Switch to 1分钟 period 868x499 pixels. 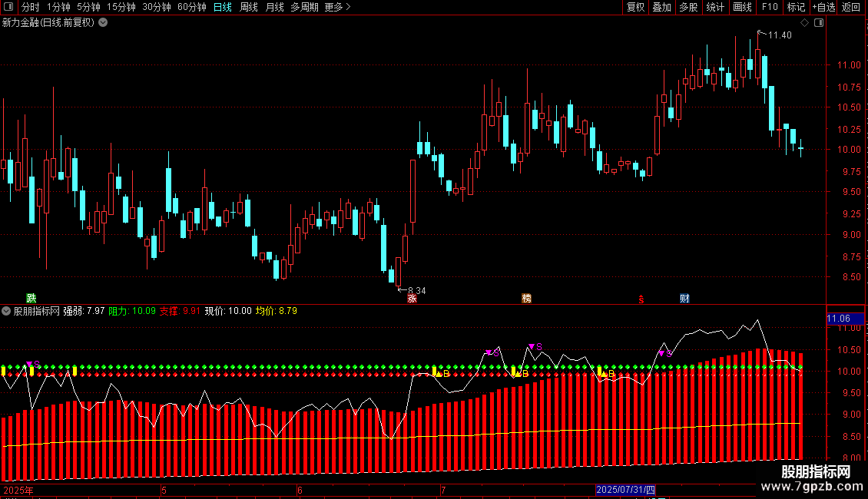[x=58, y=7]
